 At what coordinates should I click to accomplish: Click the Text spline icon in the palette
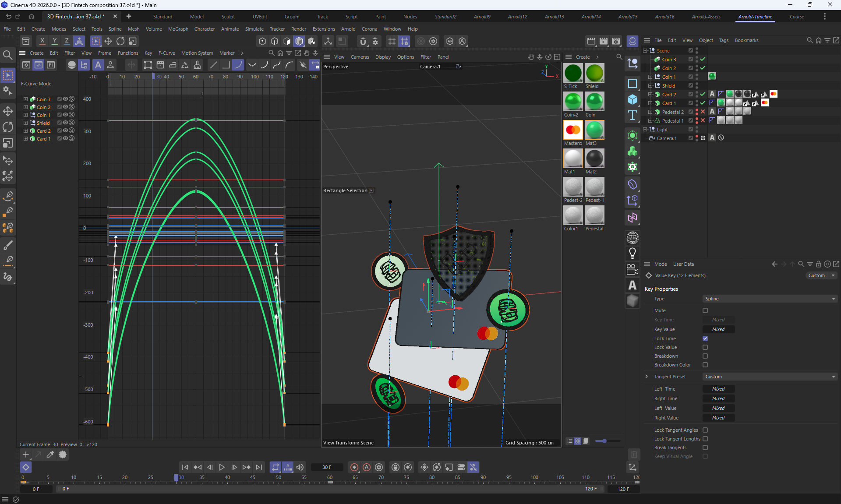(x=632, y=115)
